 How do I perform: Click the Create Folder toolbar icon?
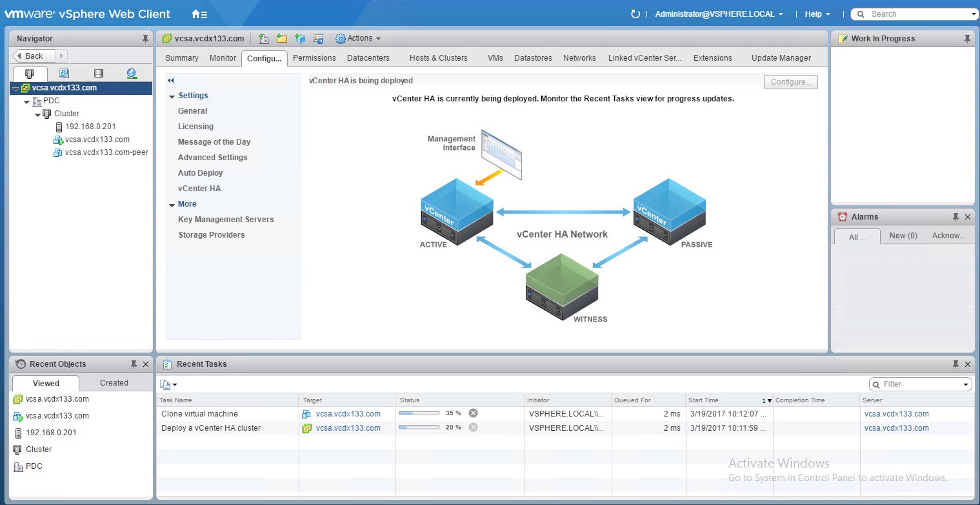click(281, 39)
